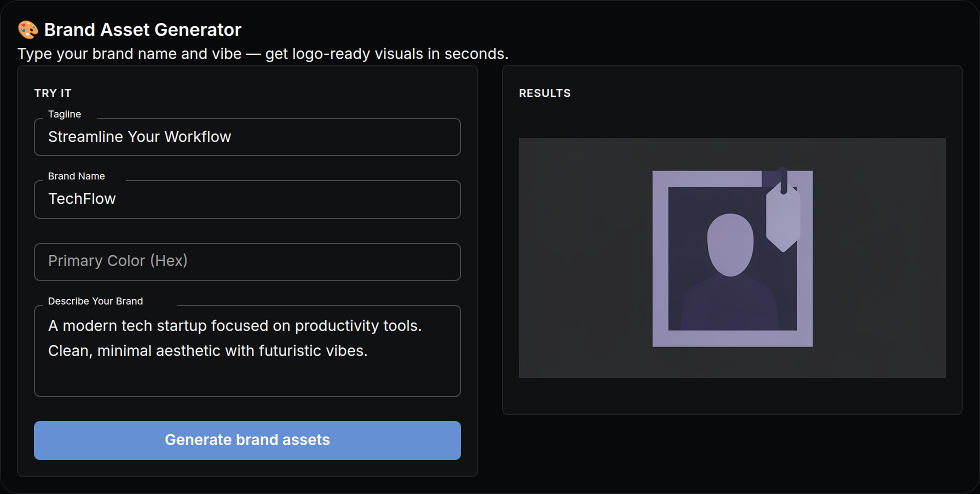Open the results placeholder image
Screen dimensions: 980x494
(732, 258)
